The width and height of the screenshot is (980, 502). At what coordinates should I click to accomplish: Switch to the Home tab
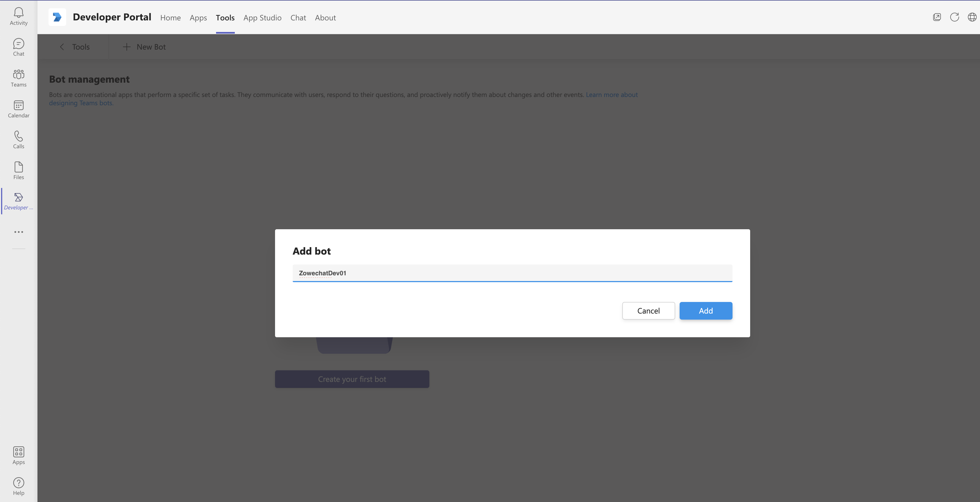(x=170, y=17)
